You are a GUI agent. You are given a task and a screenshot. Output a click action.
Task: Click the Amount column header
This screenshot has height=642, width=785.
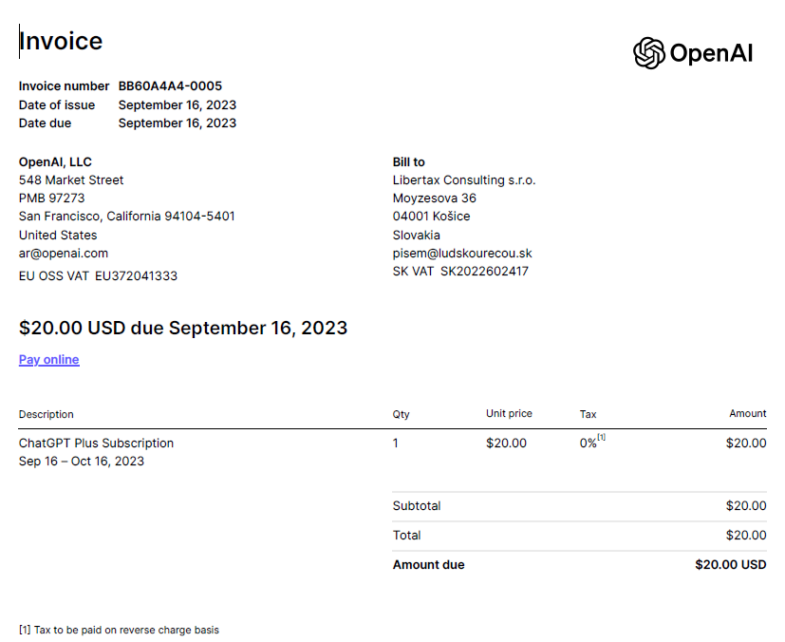click(748, 414)
